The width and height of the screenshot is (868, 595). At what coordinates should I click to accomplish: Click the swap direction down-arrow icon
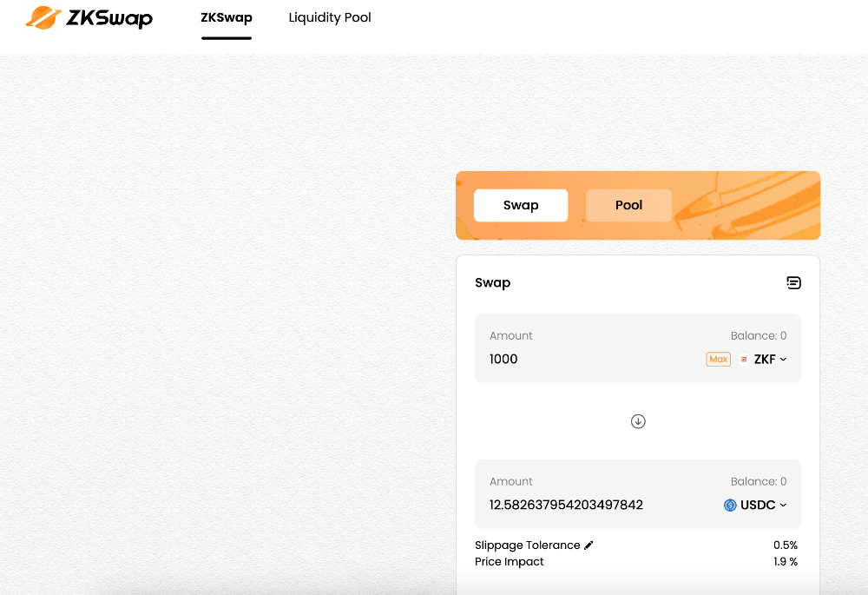click(638, 421)
